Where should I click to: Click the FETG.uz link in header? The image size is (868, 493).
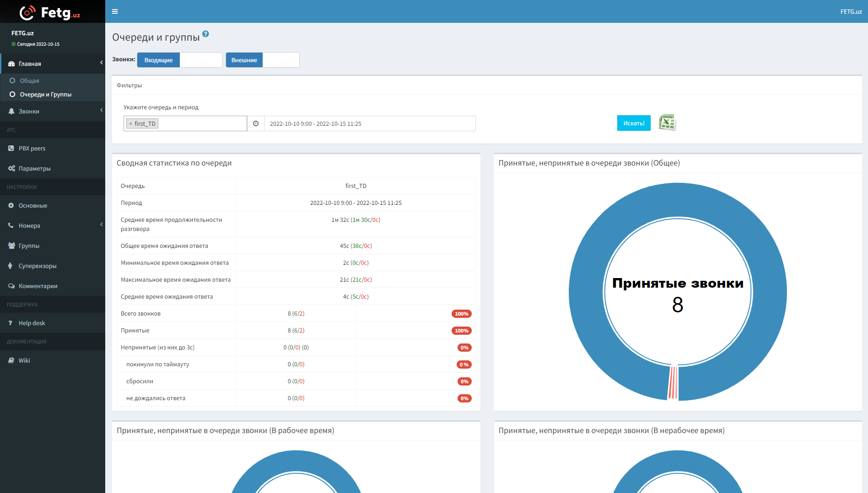pyautogui.click(x=851, y=11)
